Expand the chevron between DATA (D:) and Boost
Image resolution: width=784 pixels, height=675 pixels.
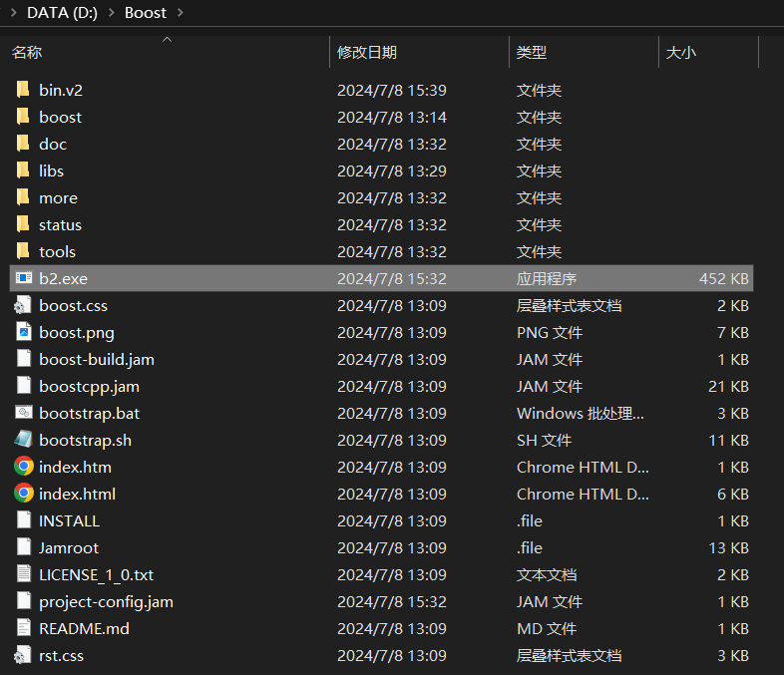[x=112, y=13]
